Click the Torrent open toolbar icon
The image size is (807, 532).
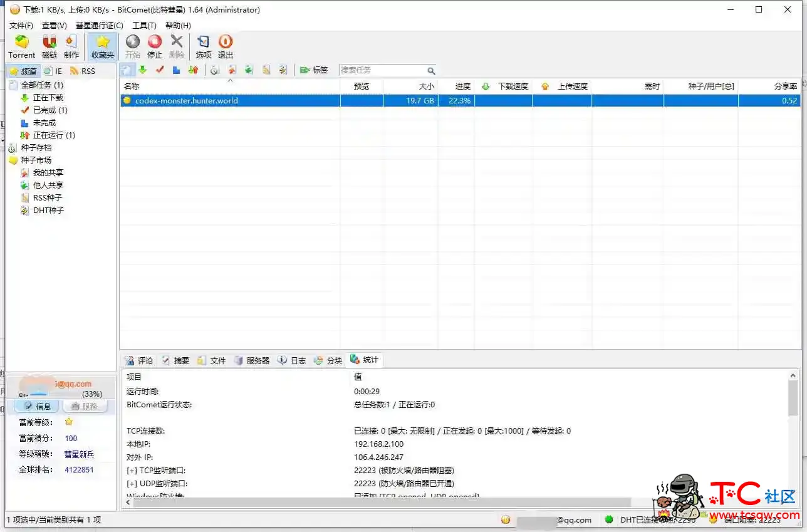pos(22,47)
